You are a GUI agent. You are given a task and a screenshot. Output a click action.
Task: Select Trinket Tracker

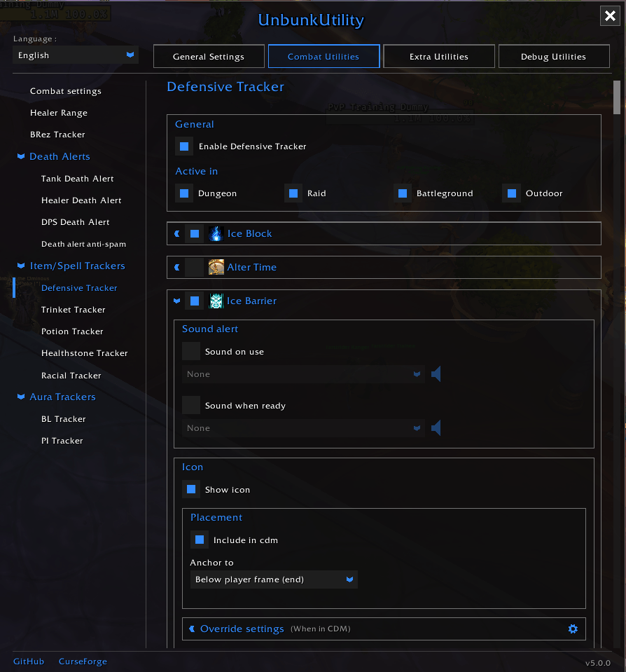[x=74, y=310]
